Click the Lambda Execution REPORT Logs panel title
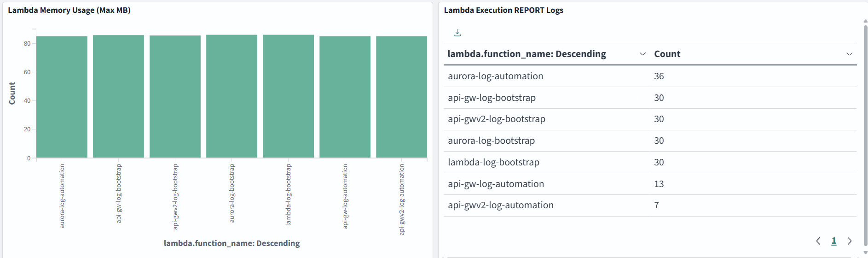The height and width of the screenshot is (258, 868). (x=503, y=10)
